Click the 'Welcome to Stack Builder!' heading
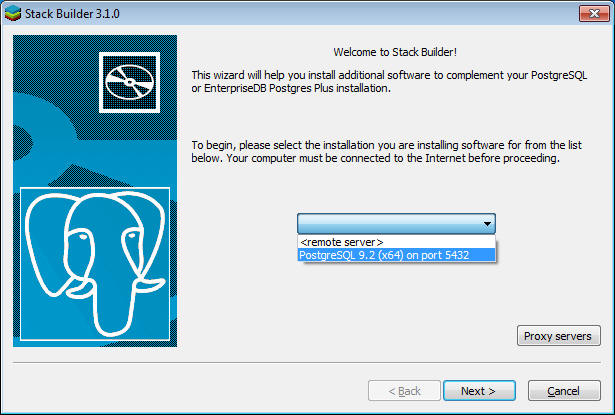The width and height of the screenshot is (615, 415). (395, 52)
